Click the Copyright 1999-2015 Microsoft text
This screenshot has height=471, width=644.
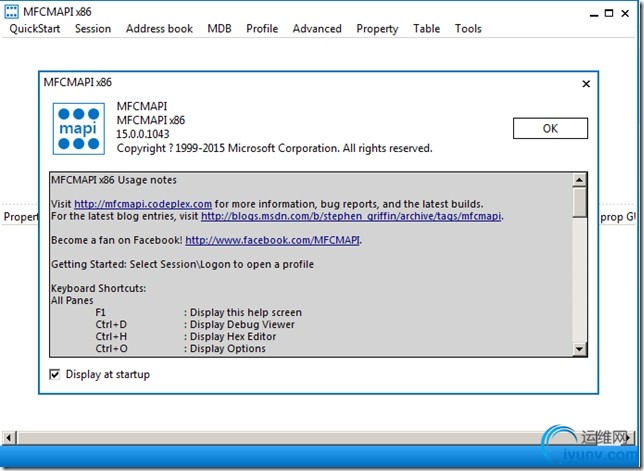[274, 148]
